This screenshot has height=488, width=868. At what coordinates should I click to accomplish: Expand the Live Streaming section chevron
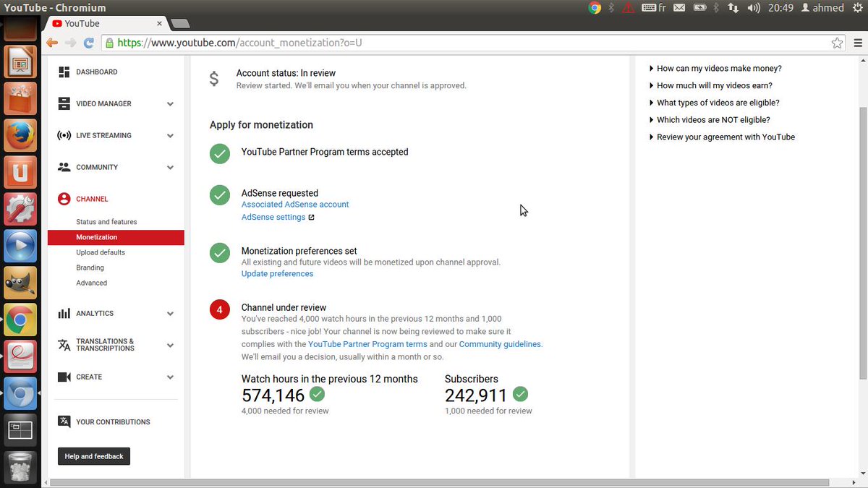(x=170, y=136)
